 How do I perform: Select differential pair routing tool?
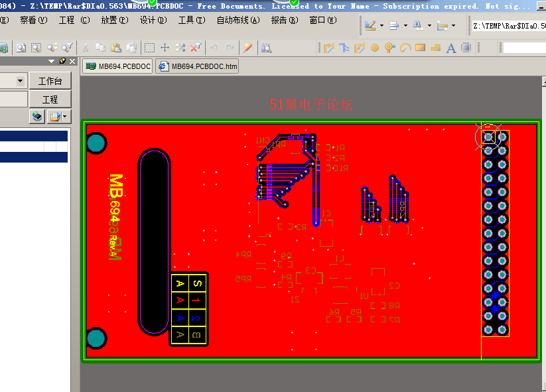pos(360,48)
